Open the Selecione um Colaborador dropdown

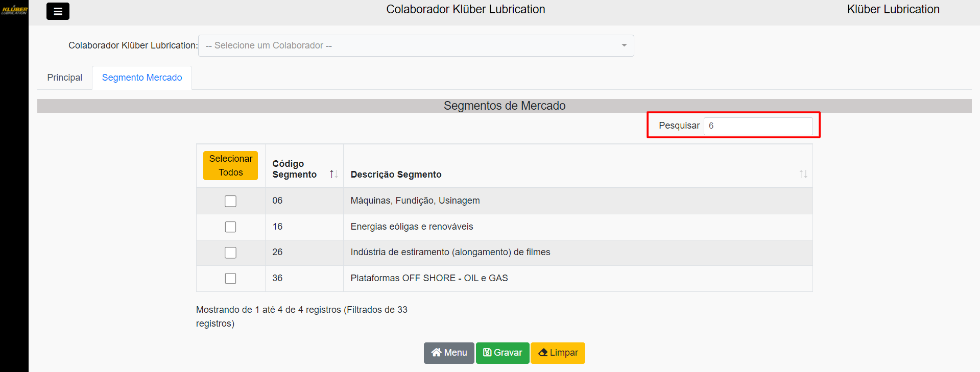[x=409, y=45]
